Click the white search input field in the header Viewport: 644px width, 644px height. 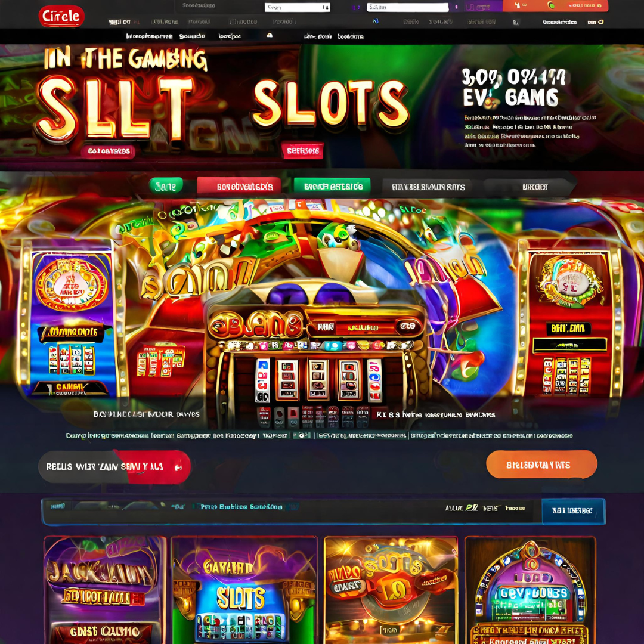(407, 7)
